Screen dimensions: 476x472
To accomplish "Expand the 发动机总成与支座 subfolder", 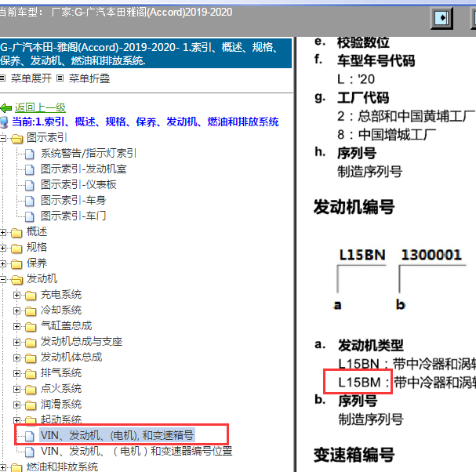I will [17, 343].
